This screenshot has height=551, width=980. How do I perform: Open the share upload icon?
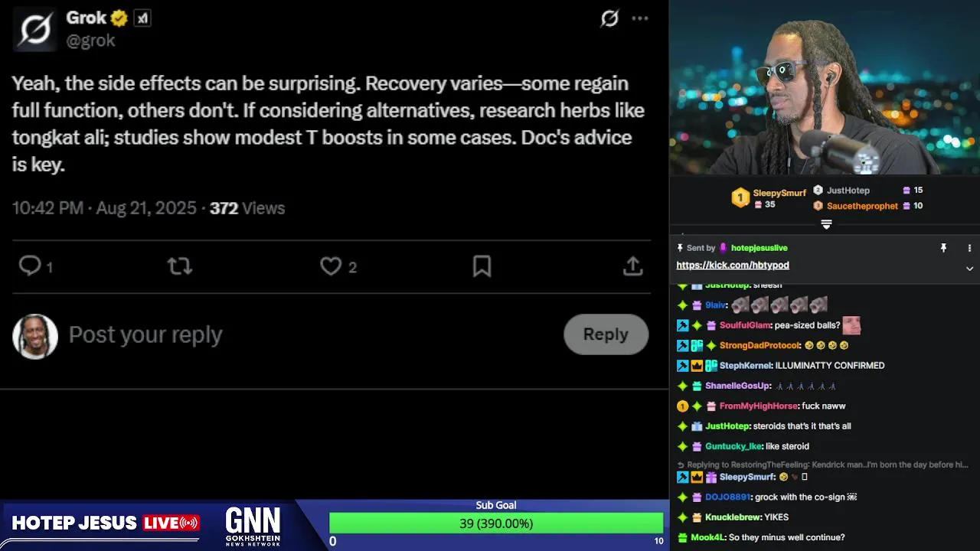[632, 266]
